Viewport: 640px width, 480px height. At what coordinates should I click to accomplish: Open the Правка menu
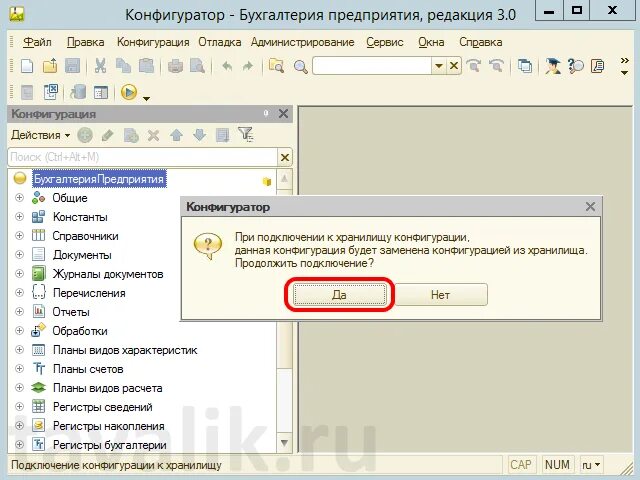pos(85,42)
